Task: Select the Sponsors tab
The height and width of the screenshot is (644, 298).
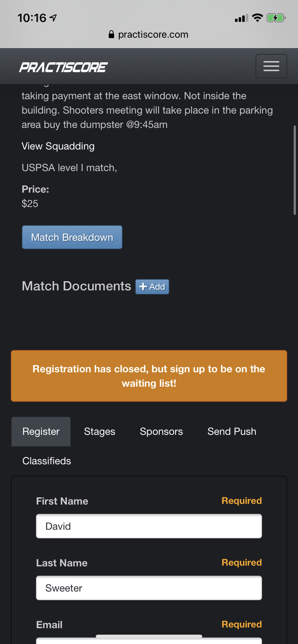Action: click(x=161, y=432)
